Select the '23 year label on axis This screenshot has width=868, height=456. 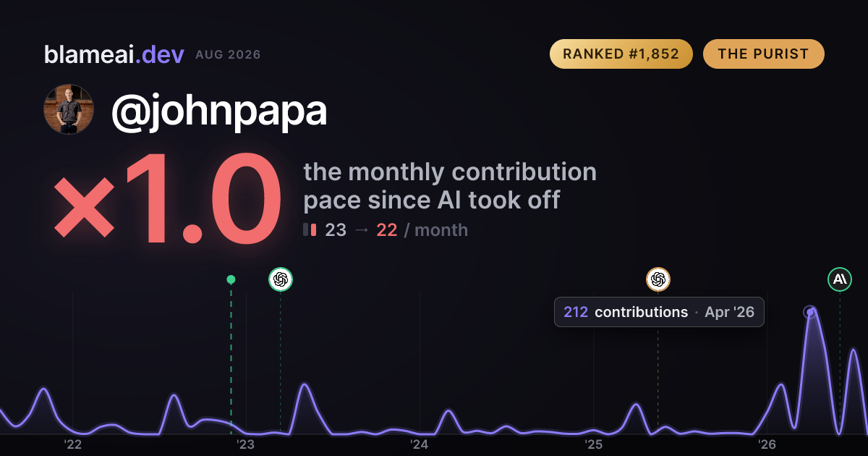pyautogui.click(x=246, y=444)
